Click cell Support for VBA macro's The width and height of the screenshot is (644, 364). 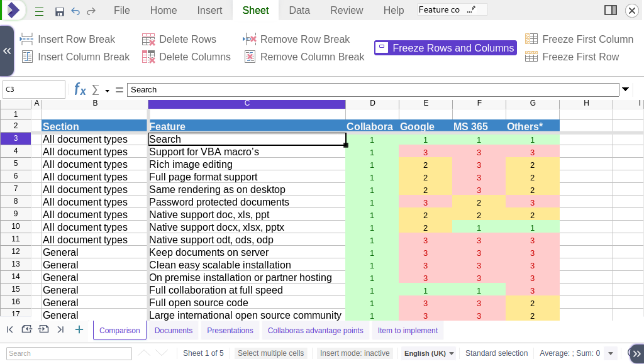click(247, 152)
